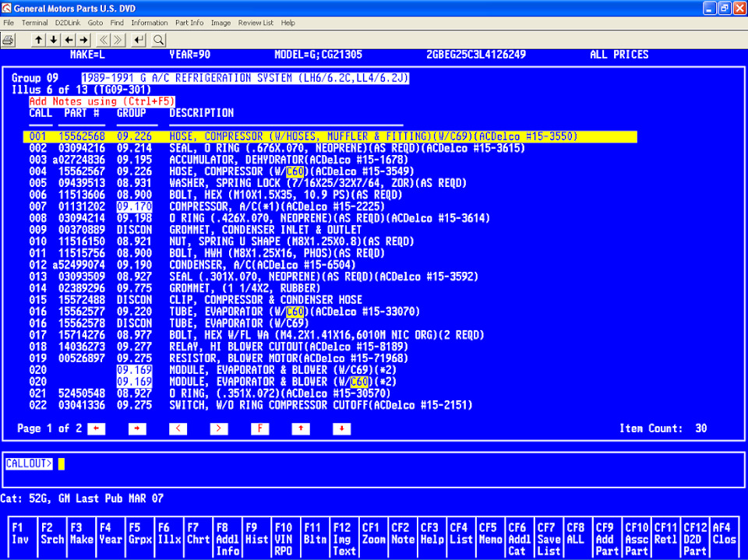Click the CF11 Retl function key
The height and width of the screenshot is (560, 748).
click(x=666, y=537)
